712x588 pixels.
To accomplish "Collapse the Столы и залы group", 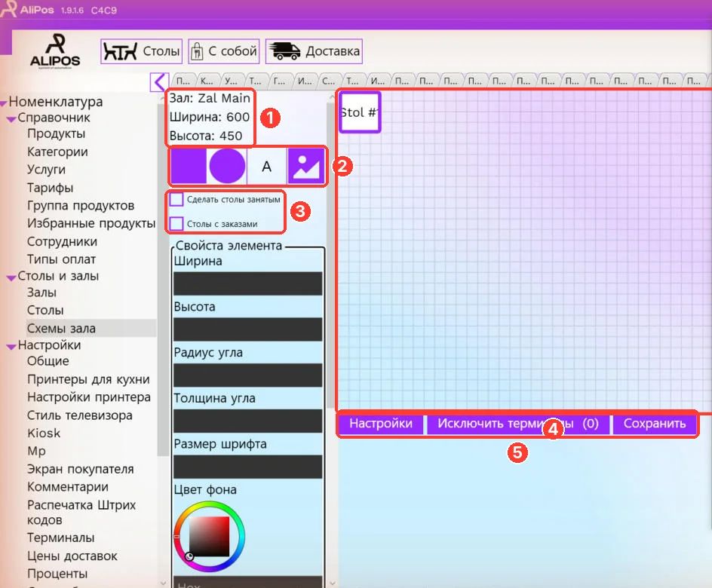I will tap(11, 277).
